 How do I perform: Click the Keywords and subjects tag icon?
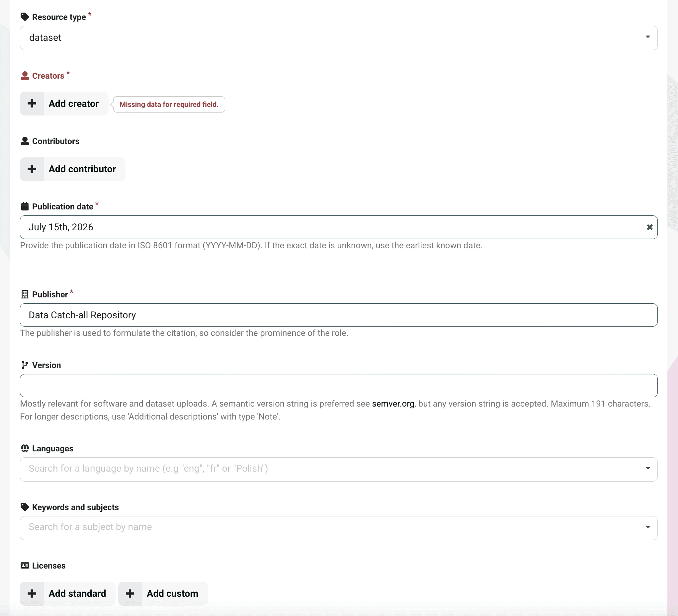click(25, 507)
